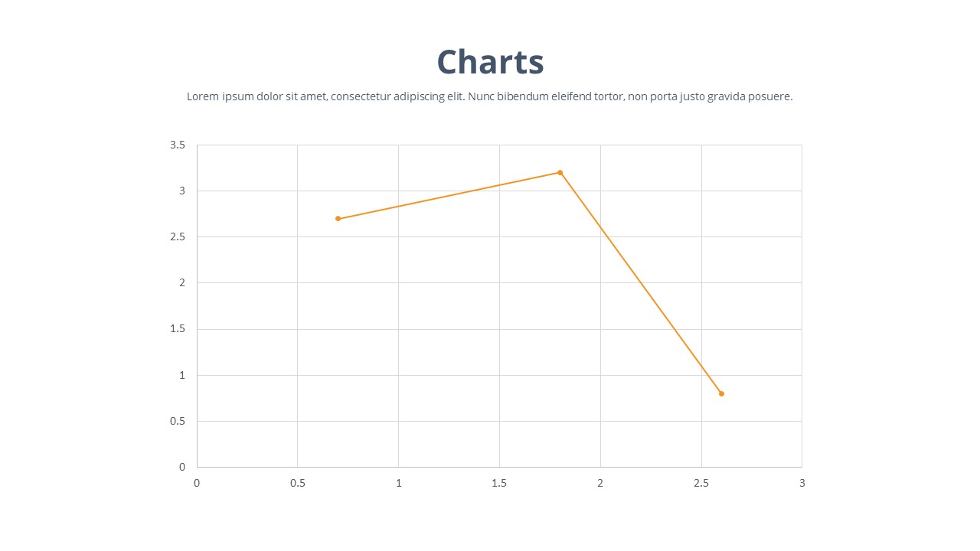Click the 0.5 label on the vertical axis

(x=178, y=421)
